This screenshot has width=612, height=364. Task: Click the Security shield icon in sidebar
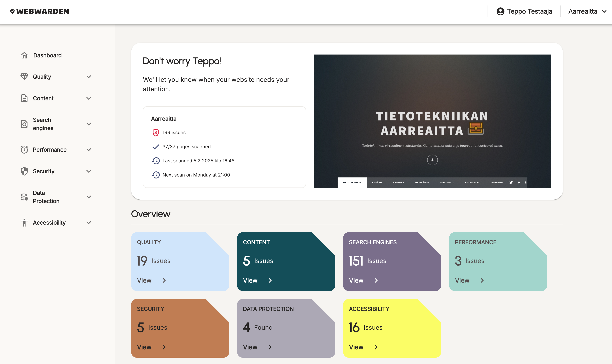click(24, 171)
